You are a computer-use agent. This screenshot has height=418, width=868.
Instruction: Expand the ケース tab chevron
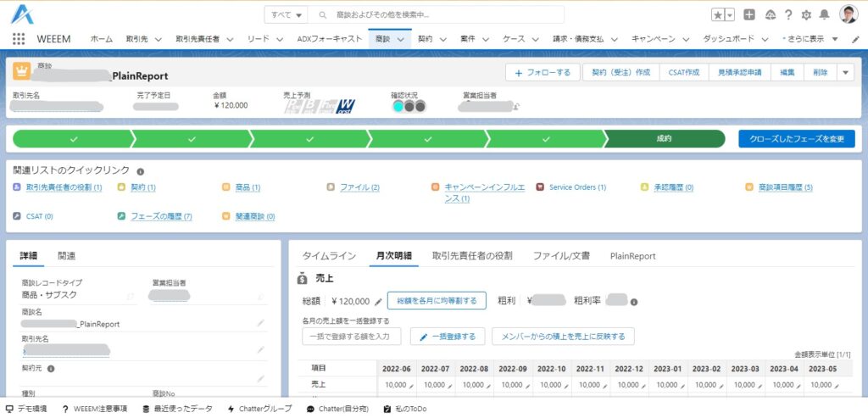(x=536, y=39)
